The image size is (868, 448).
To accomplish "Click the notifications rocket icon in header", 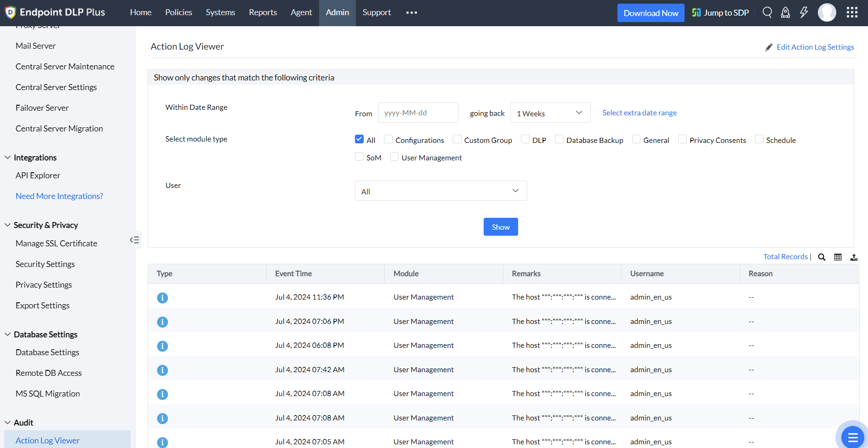I will (785, 12).
